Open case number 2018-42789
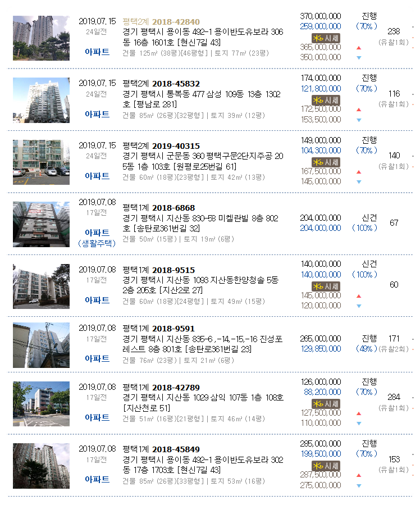Screen dimensions: 420x505 point(176,388)
